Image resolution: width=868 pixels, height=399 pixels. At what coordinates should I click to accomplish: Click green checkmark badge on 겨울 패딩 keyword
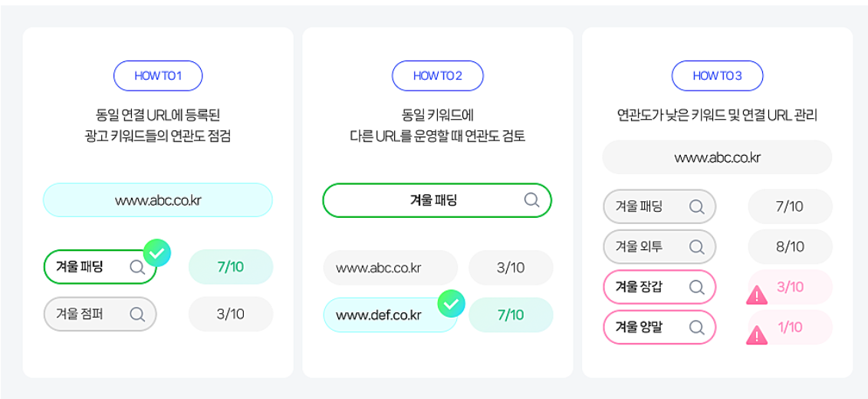pos(157,252)
